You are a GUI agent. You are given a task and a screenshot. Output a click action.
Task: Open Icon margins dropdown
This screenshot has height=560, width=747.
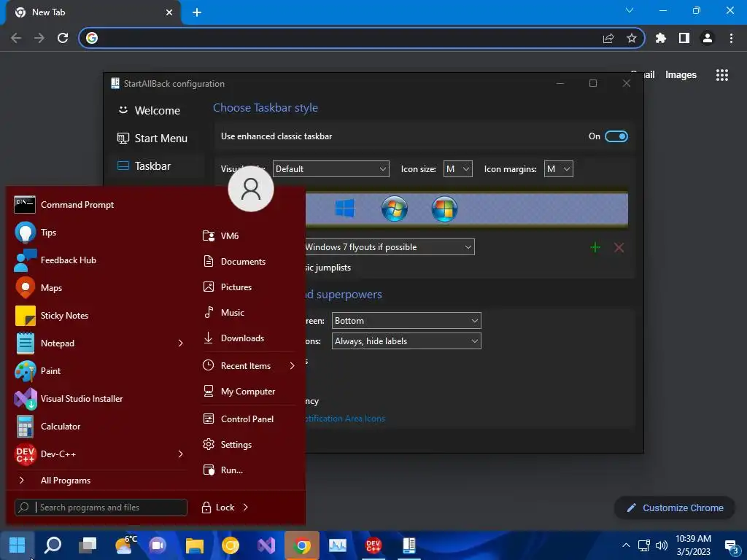click(x=558, y=169)
